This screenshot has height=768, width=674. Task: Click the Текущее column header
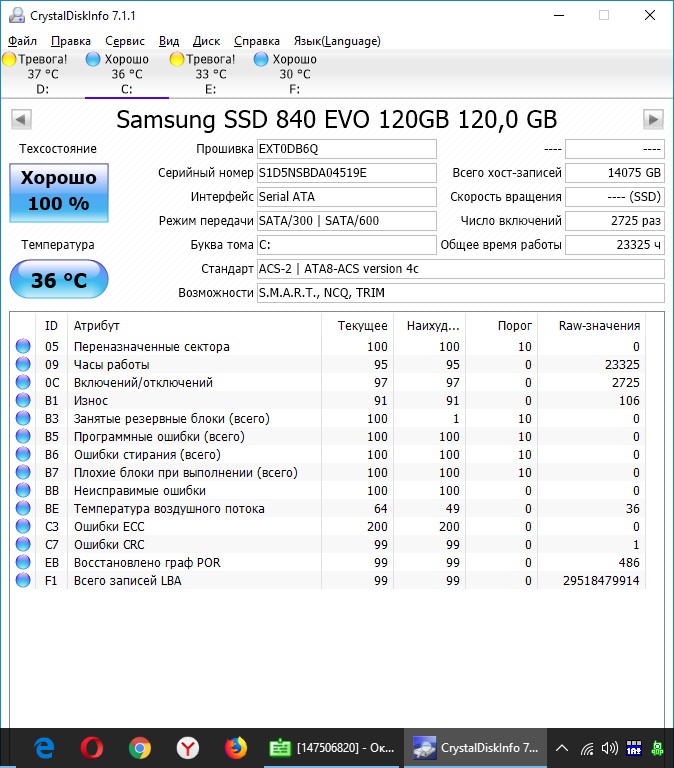(x=358, y=326)
